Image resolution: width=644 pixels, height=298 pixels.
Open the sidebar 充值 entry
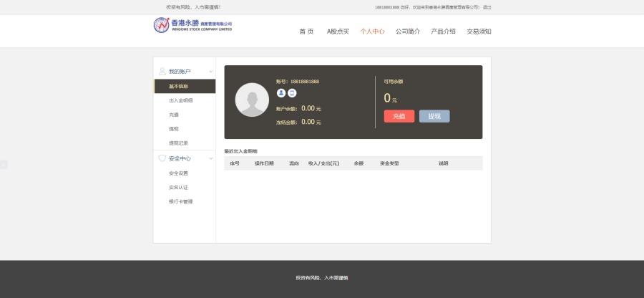[174, 115]
